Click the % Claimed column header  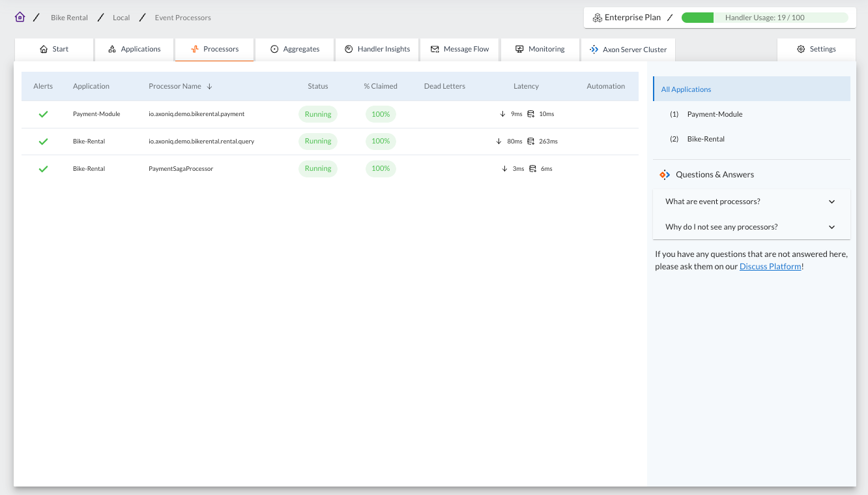point(381,86)
